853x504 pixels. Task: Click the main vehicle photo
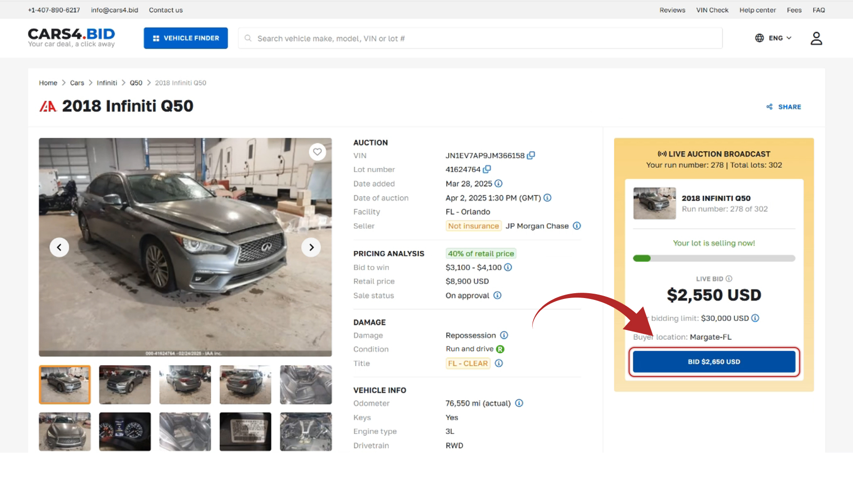click(185, 247)
